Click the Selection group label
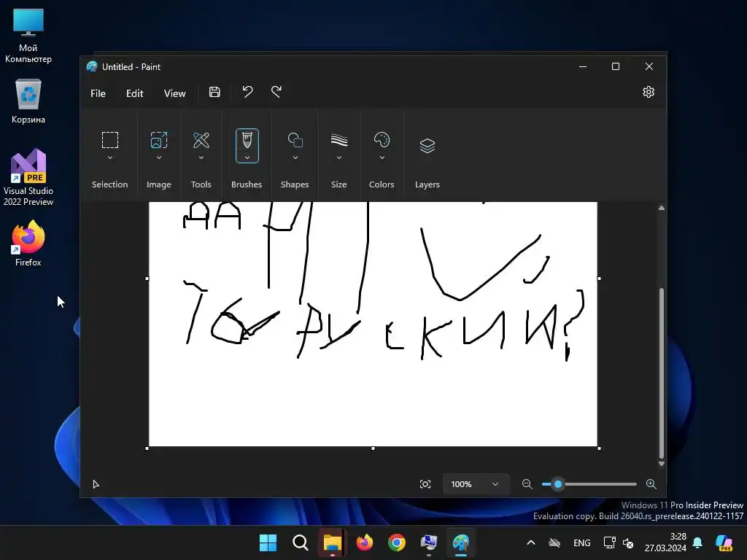This screenshot has height=560, width=747. point(109,184)
